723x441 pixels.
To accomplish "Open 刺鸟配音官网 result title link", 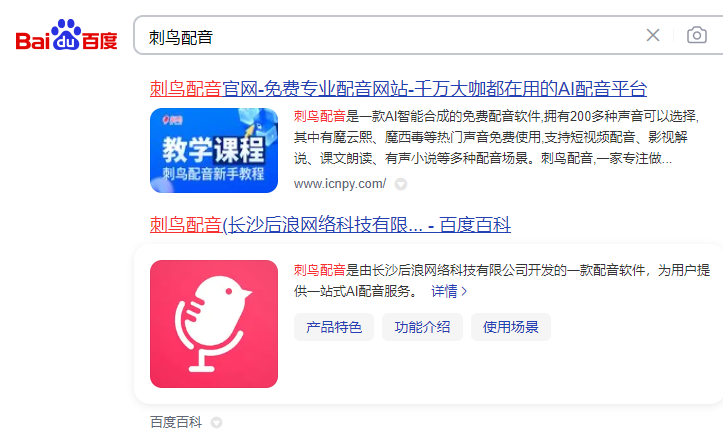I will pos(398,88).
